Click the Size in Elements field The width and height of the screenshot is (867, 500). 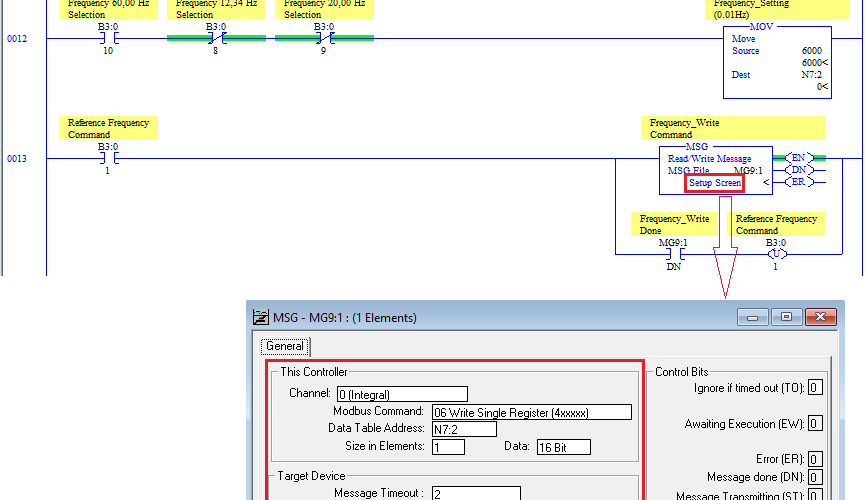click(448, 447)
